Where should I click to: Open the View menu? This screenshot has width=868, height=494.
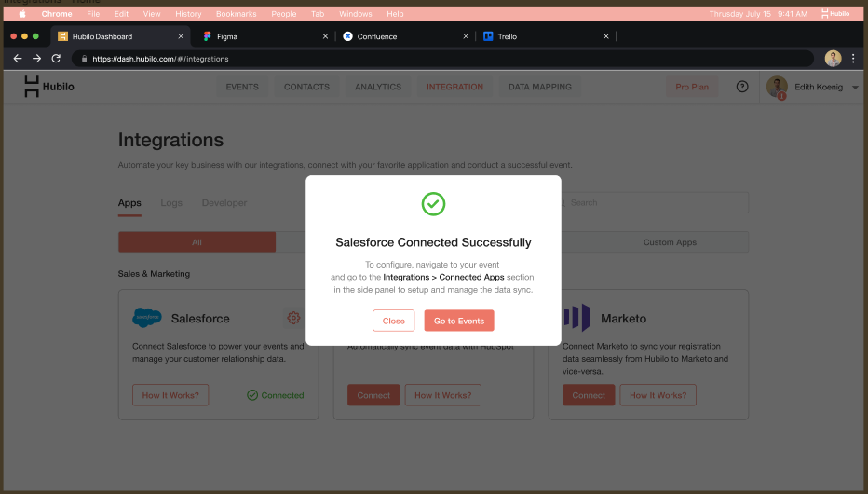(152, 14)
